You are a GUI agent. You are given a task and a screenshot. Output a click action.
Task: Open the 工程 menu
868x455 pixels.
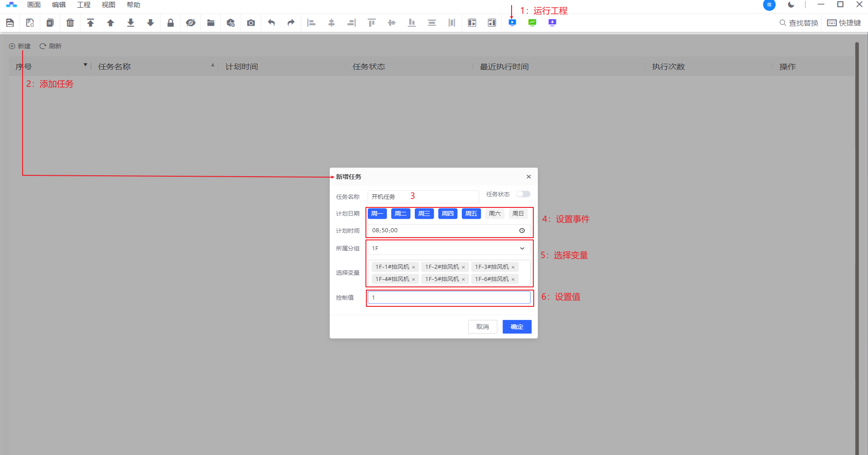(84, 5)
